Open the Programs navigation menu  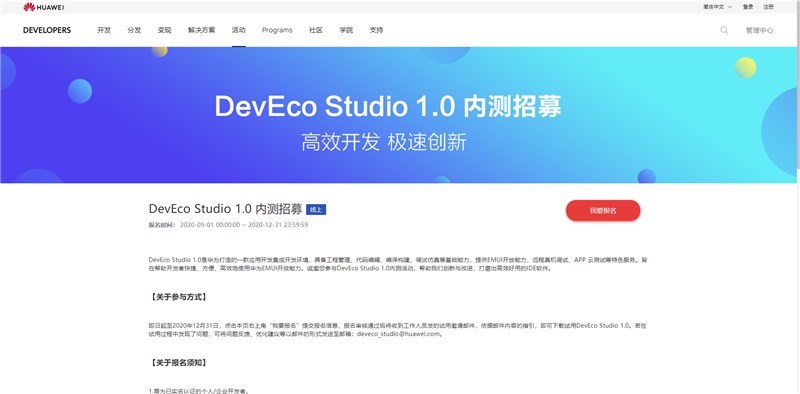(x=277, y=30)
